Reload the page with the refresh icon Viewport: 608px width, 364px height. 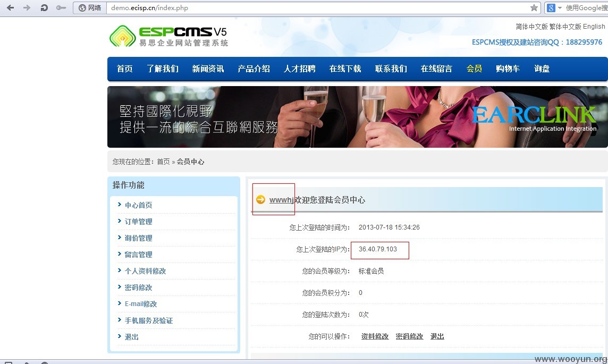[x=44, y=8]
